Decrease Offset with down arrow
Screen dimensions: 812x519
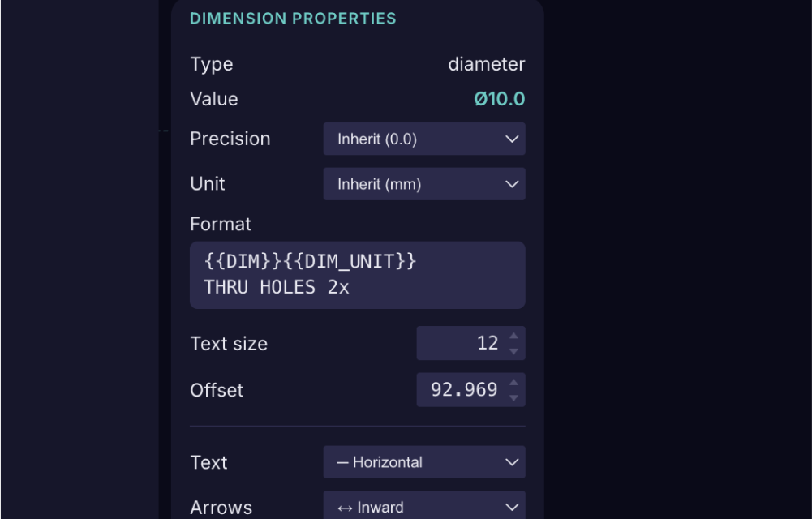tap(513, 398)
